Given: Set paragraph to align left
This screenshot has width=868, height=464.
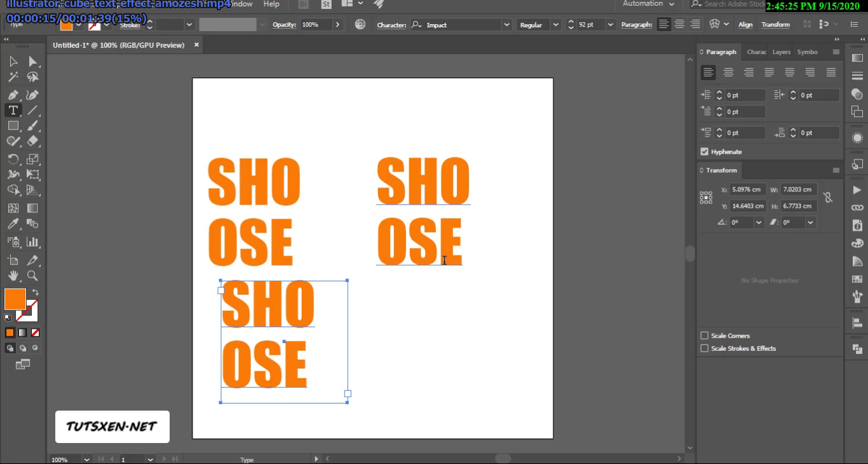Looking at the screenshot, I should [x=709, y=72].
